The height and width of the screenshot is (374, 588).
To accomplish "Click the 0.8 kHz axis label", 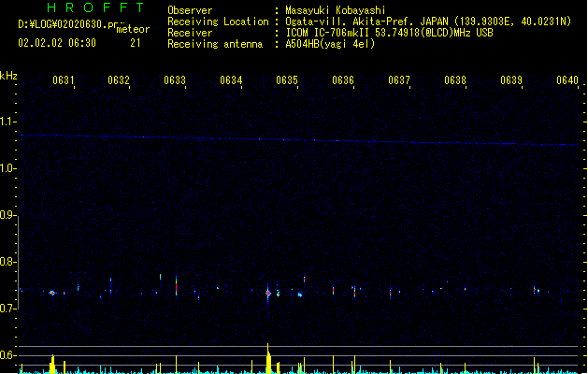I will (x=8, y=262).
